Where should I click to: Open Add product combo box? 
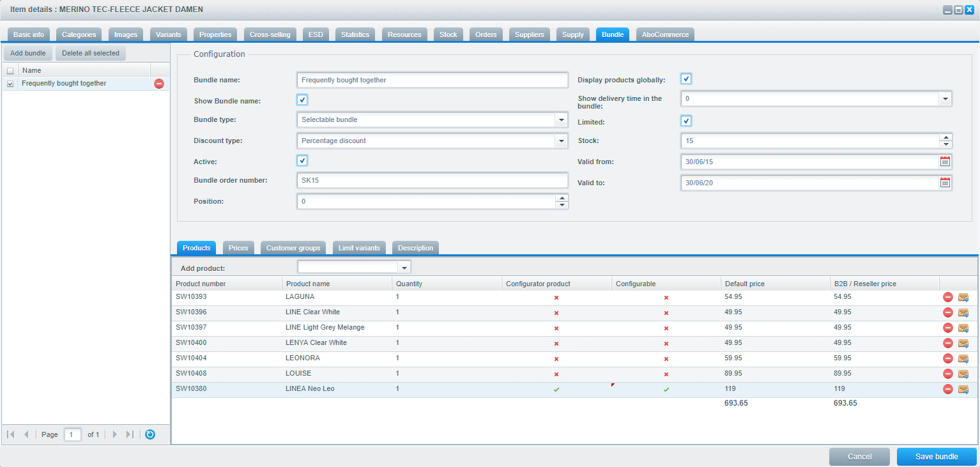(404, 267)
